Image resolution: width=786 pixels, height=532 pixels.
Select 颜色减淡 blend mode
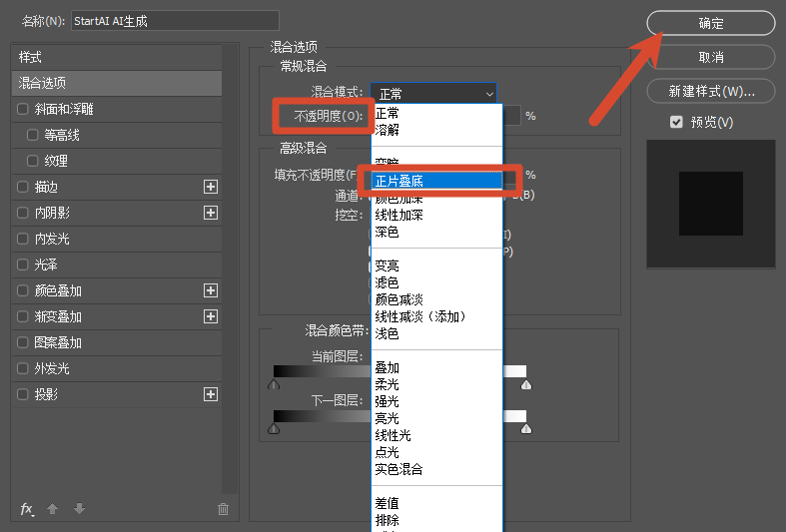(436, 299)
